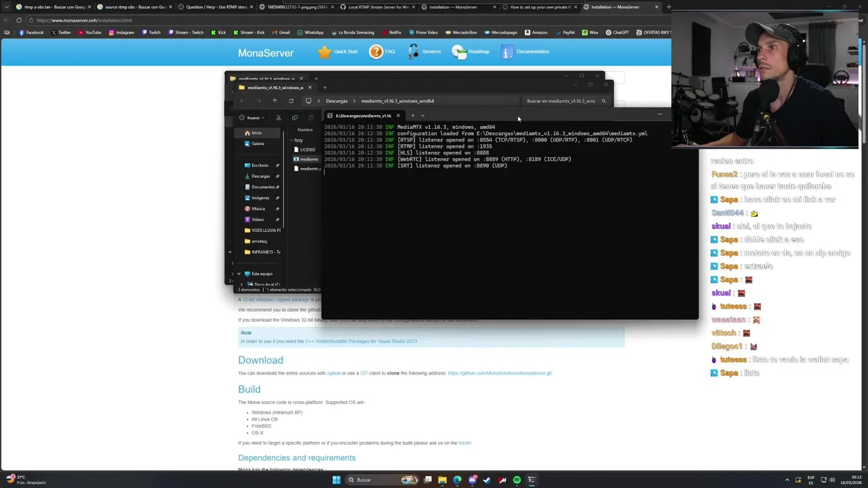Image resolution: width=868 pixels, height=488 pixels.
Task: Open Escritorio in Explorer sidebar
Action: (x=260, y=165)
